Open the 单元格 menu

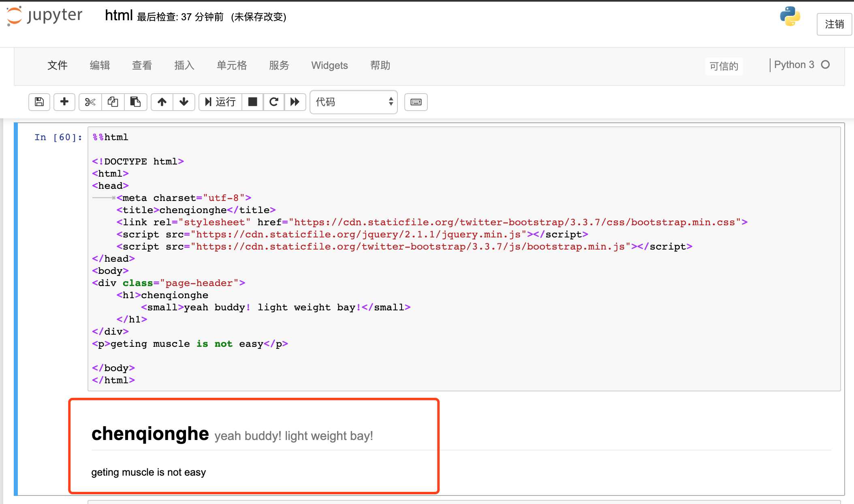pos(231,65)
